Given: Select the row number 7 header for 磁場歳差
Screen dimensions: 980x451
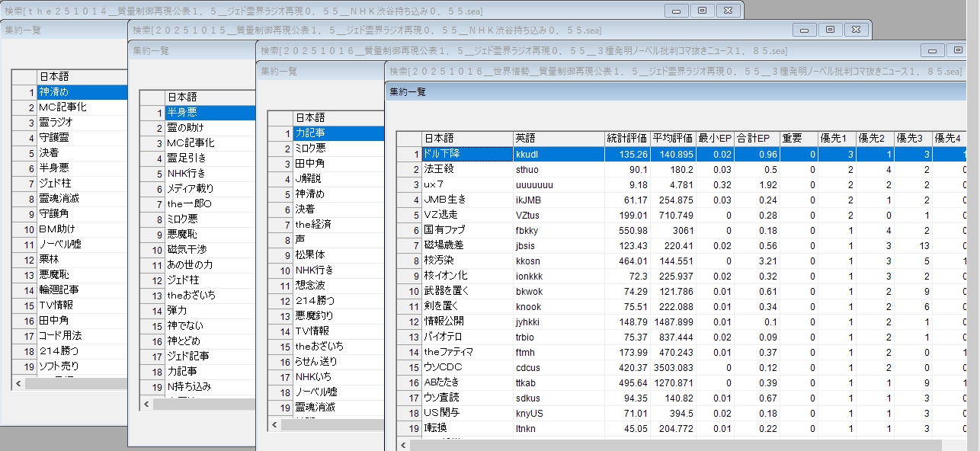Looking at the screenshot, I should click(409, 245).
